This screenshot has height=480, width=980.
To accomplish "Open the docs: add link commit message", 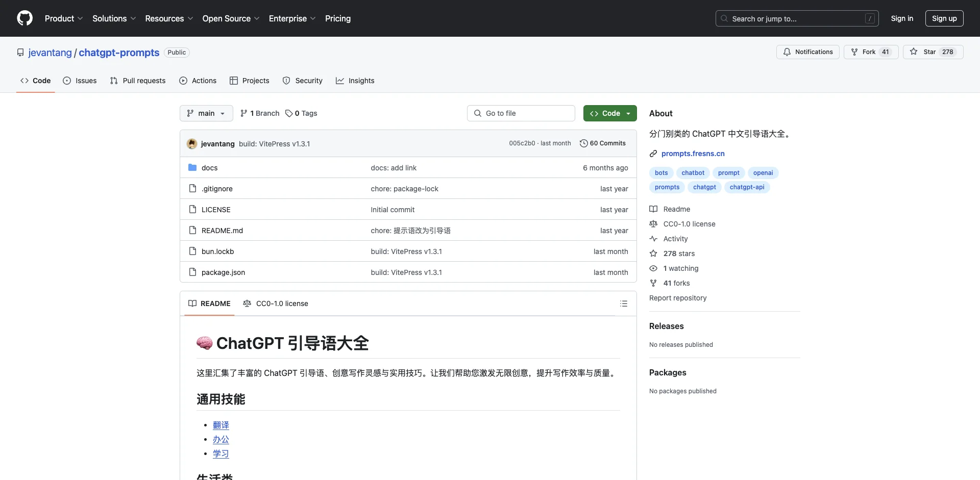I will (394, 168).
